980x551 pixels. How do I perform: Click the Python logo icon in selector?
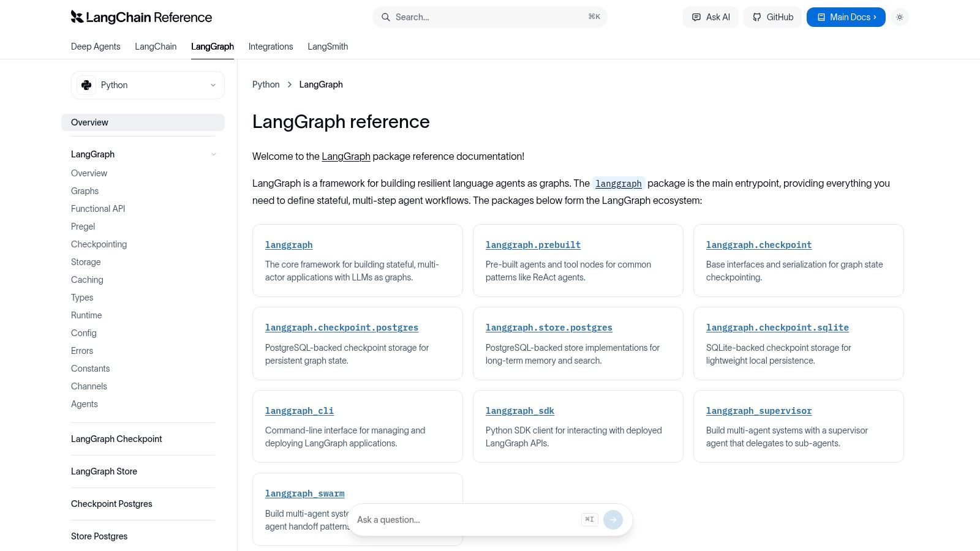click(x=86, y=85)
